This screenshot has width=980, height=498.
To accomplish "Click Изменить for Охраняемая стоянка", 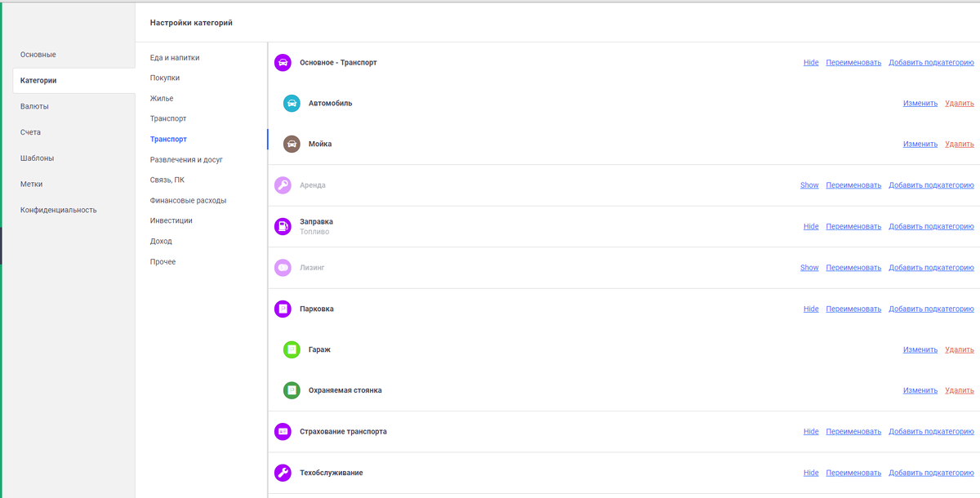I will click(x=920, y=390).
